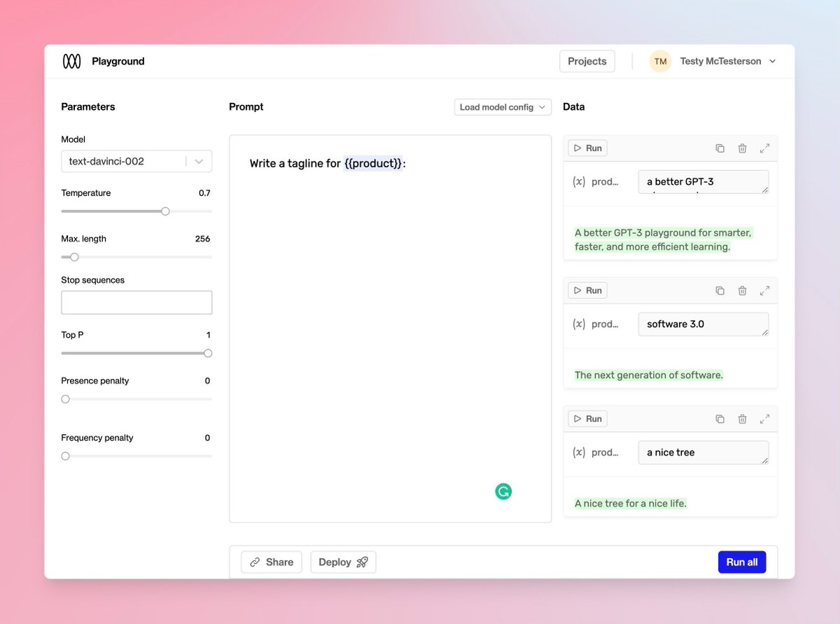Trash the 'a nice tree' data card

742,419
